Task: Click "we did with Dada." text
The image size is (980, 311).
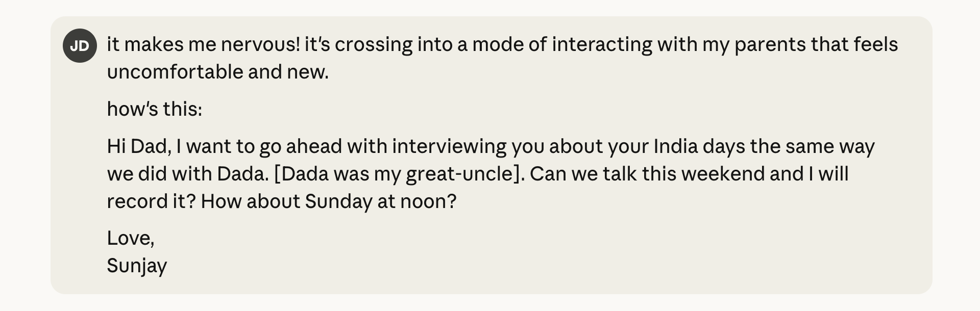Action: pyautogui.click(x=187, y=174)
